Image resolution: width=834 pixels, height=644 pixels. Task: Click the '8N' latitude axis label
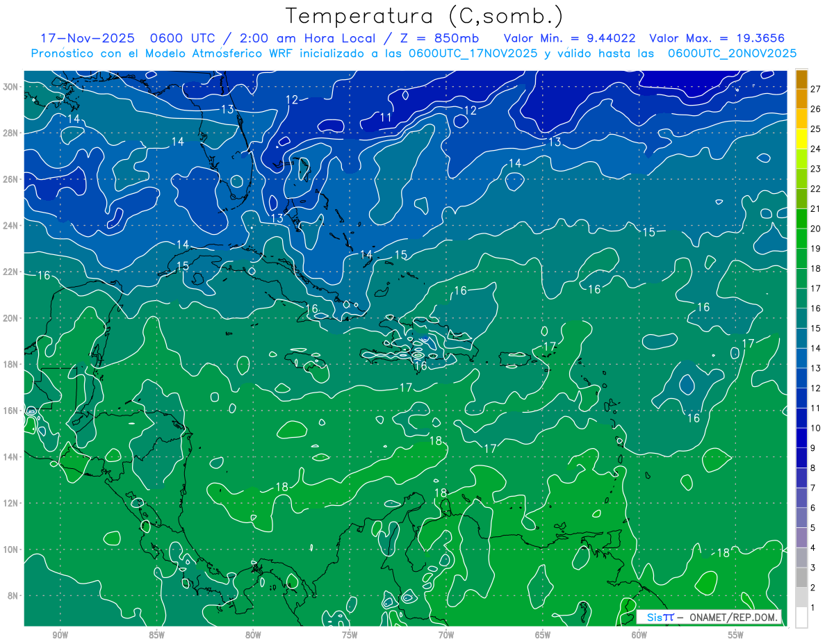14,595
